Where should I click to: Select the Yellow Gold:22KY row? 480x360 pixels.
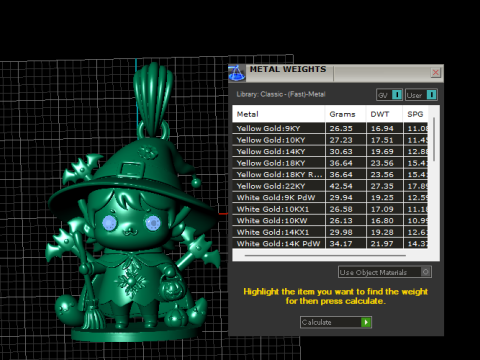point(330,186)
